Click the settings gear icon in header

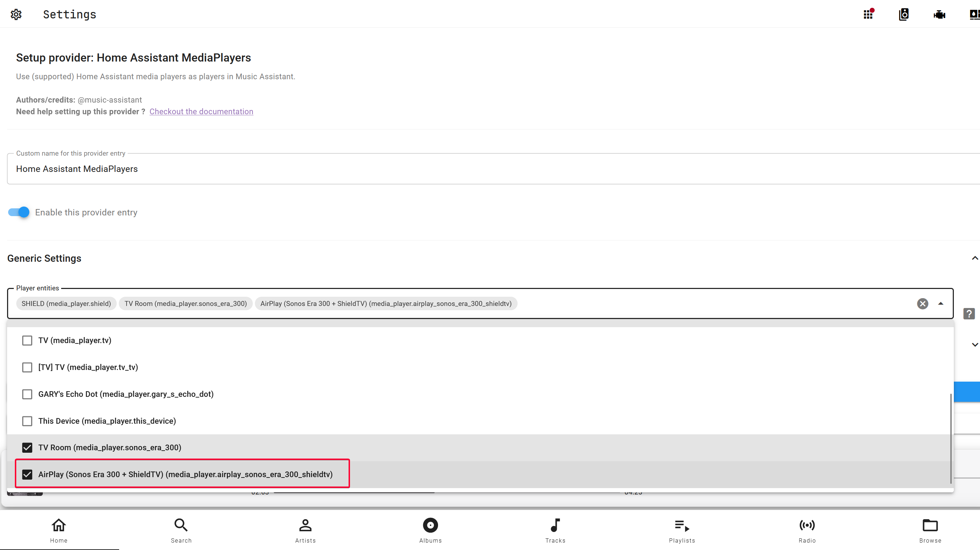pos(16,15)
